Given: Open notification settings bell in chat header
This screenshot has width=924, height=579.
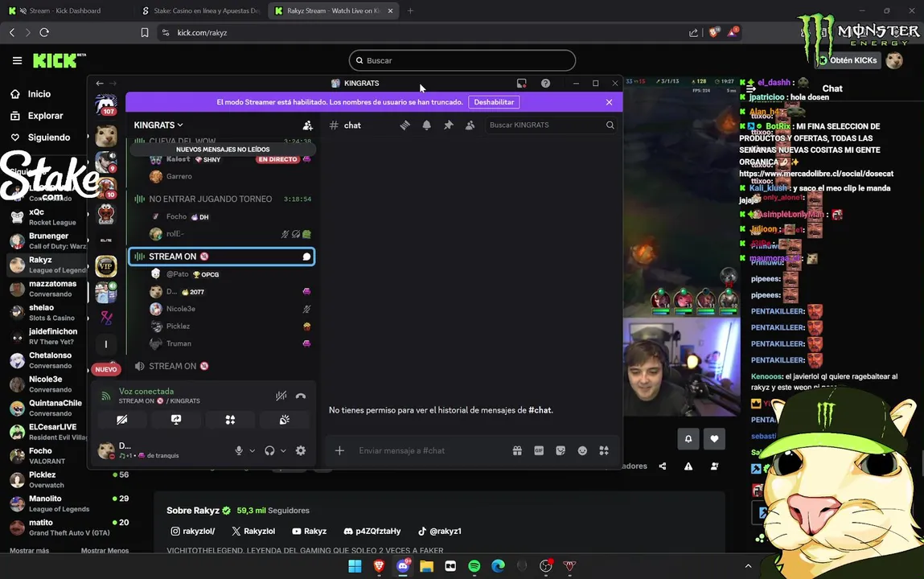Looking at the screenshot, I should point(427,125).
